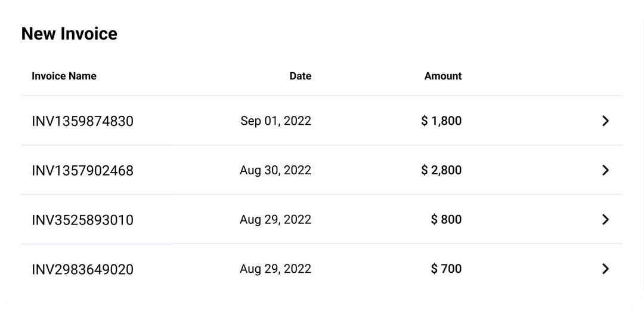The image size is (644, 311).
Task: Click the $ 1,800 amount
Action: [x=441, y=121]
